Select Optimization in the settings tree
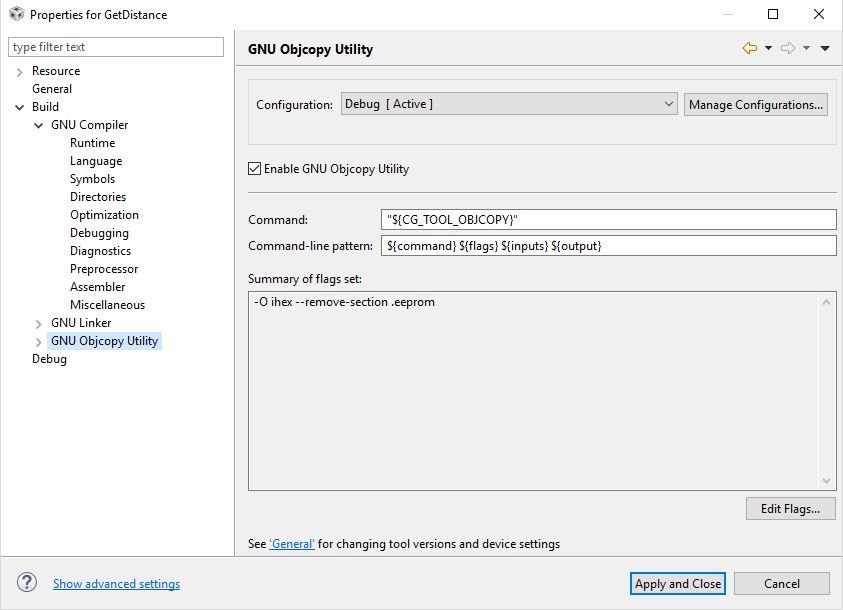 (104, 215)
